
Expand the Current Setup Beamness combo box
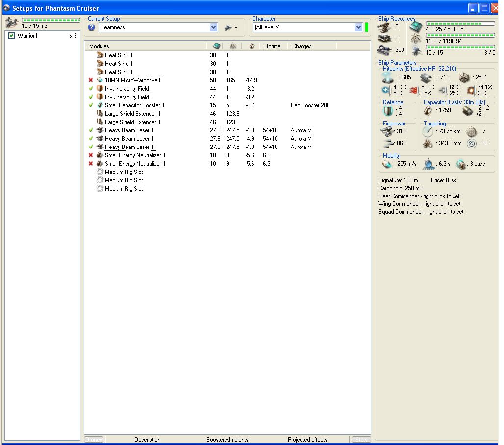click(213, 27)
